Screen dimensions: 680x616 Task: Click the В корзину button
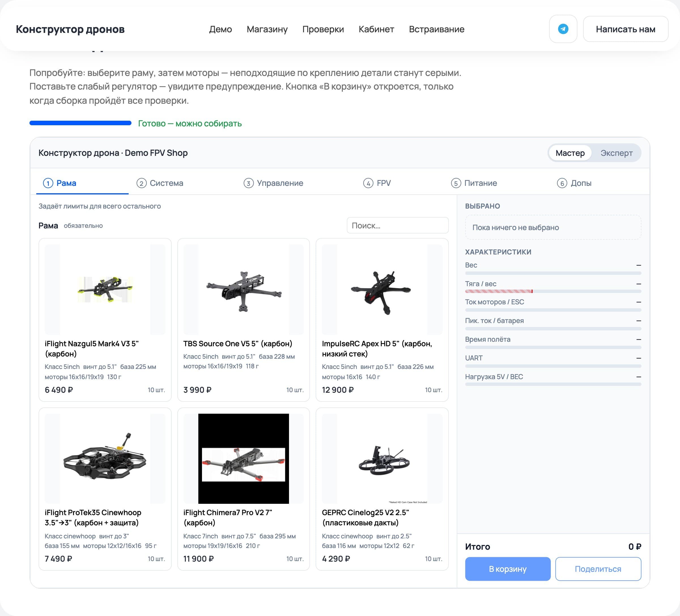(x=508, y=569)
